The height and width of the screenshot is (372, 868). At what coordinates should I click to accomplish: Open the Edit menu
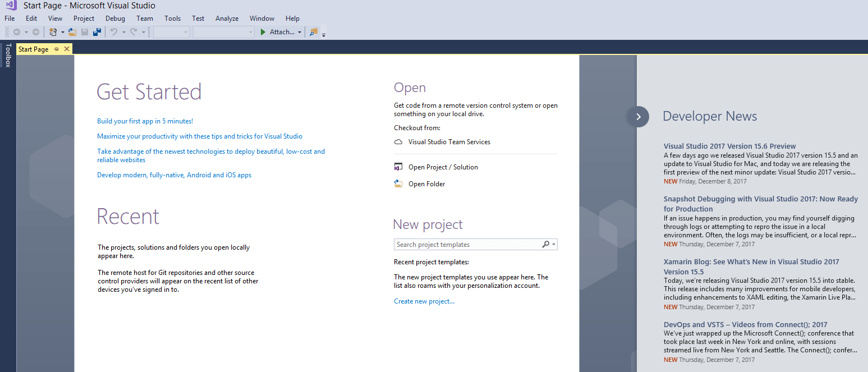click(31, 19)
